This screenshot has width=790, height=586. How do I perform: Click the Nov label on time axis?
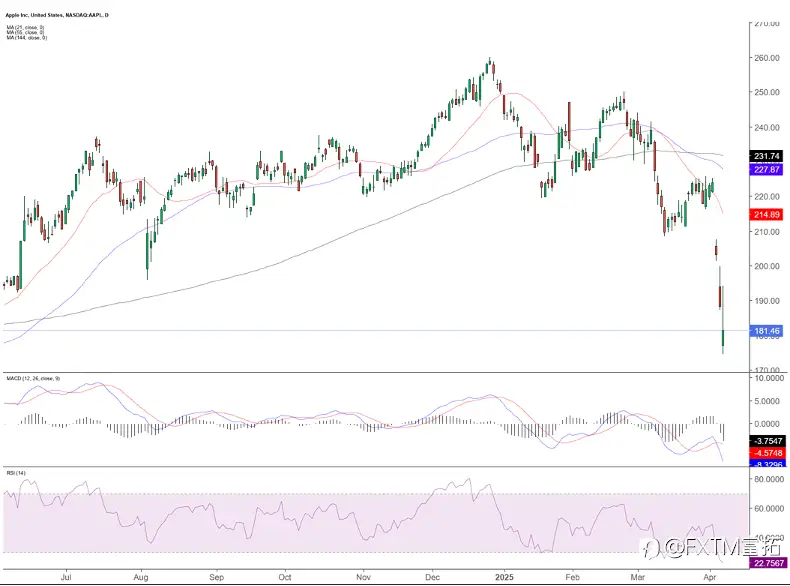click(x=363, y=577)
